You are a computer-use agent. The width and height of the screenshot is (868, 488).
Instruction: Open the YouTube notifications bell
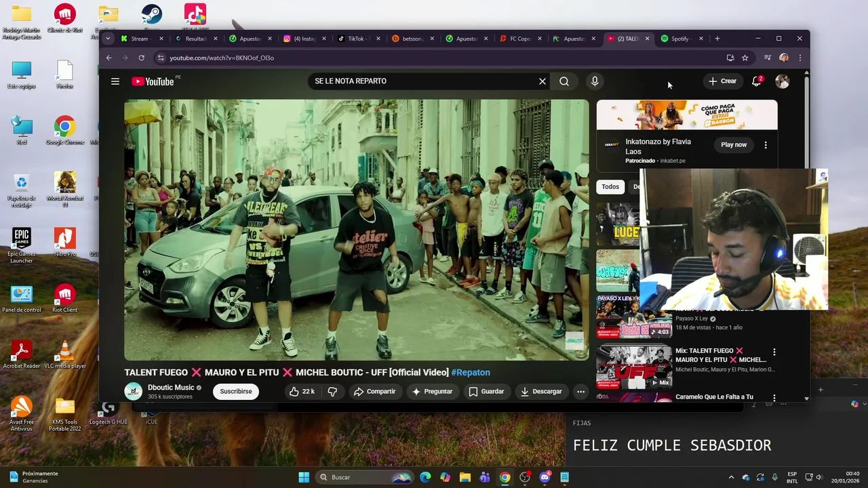pos(757,81)
